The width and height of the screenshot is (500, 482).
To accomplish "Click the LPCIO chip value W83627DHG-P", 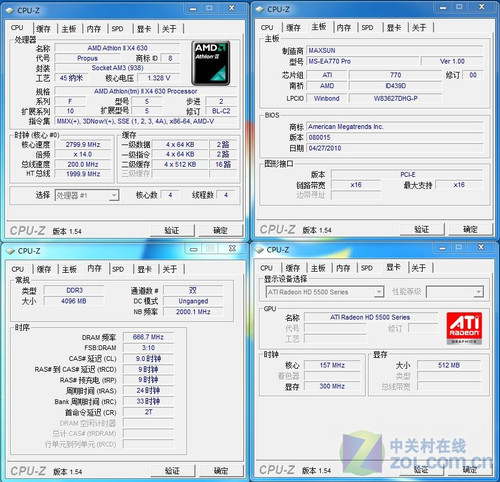I will click(395, 98).
